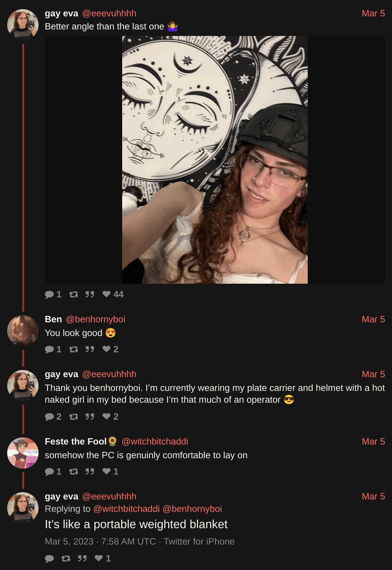
Task: Click the Mar 5 date on Ben's reply
Action: pyautogui.click(x=373, y=319)
